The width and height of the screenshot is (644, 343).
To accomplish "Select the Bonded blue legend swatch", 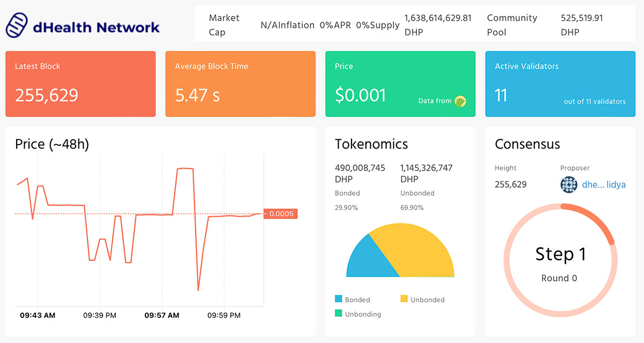I will click(x=339, y=299).
